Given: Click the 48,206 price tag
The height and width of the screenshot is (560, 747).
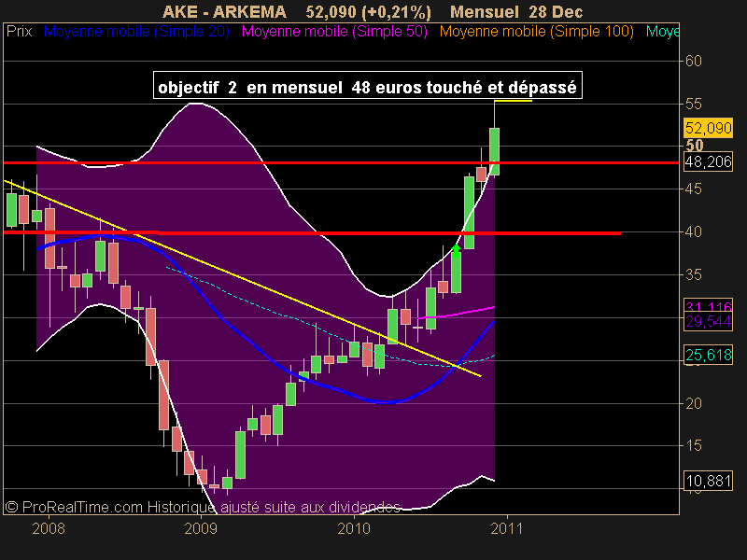Looking at the screenshot, I should point(708,161).
